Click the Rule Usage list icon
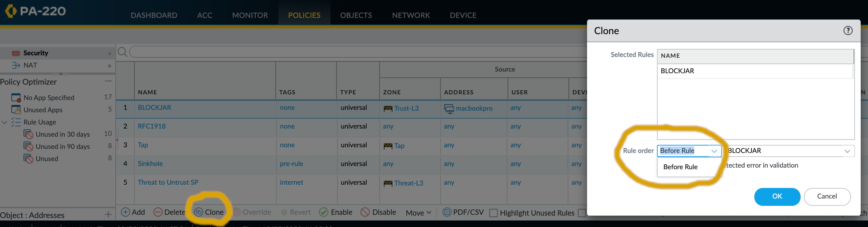The height and width of the screenshot is (227, 868). click(16, 122)
